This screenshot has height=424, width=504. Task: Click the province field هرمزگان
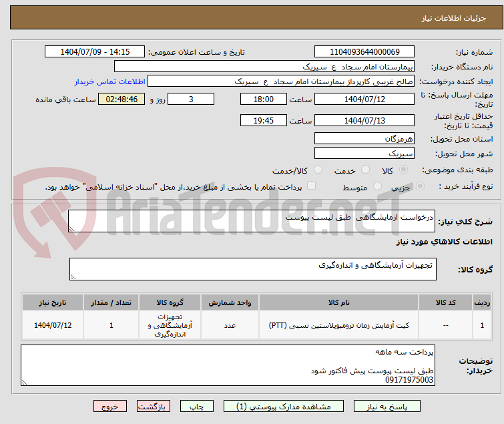coord(364,138)
